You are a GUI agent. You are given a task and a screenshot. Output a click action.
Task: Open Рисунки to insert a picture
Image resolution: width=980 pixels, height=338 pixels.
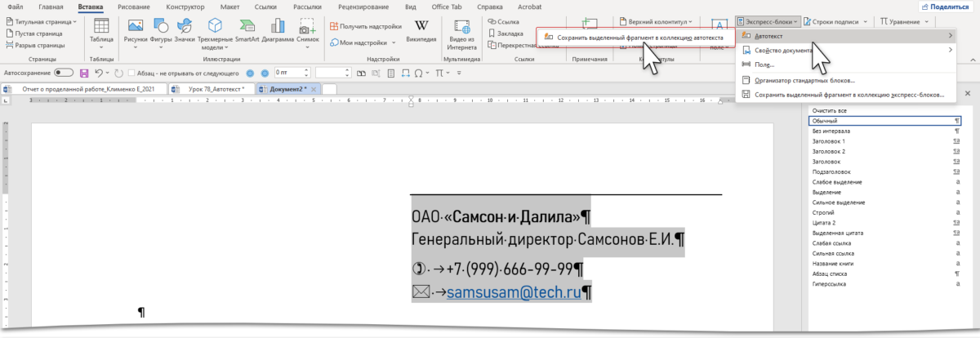click(136, 30)
